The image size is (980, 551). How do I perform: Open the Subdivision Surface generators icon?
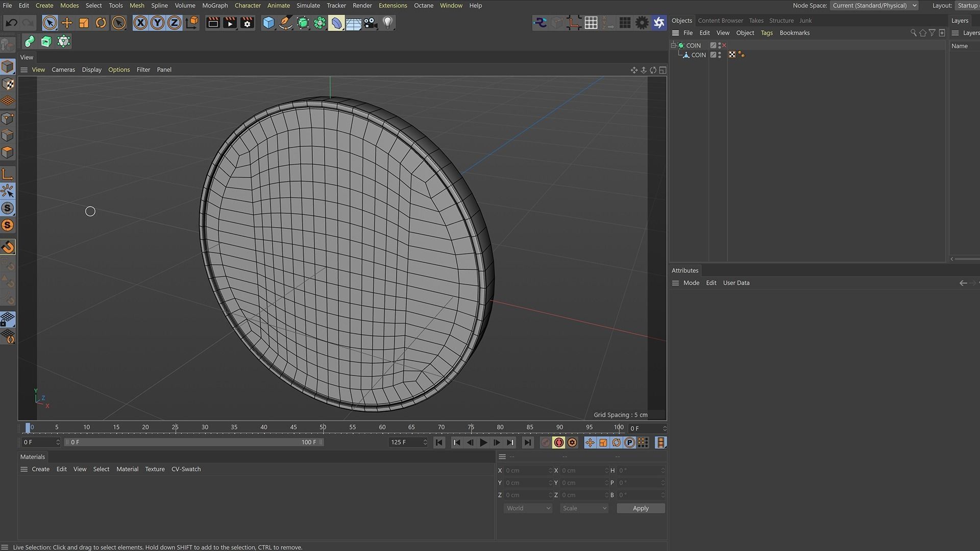pos(303,23)
